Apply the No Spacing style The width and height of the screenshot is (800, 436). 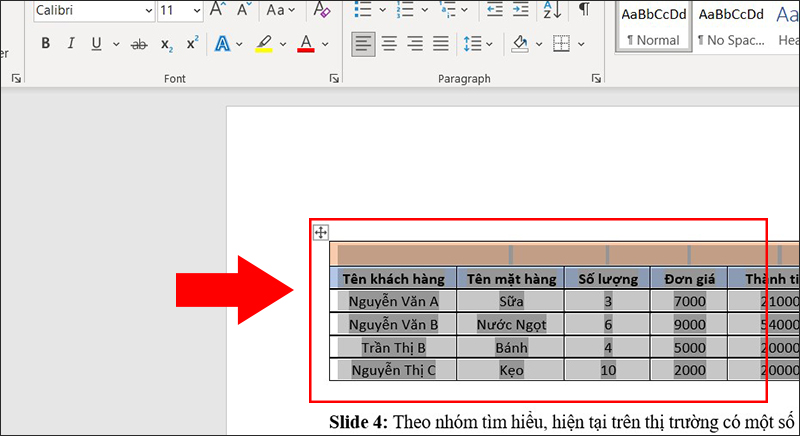point(730,26)
